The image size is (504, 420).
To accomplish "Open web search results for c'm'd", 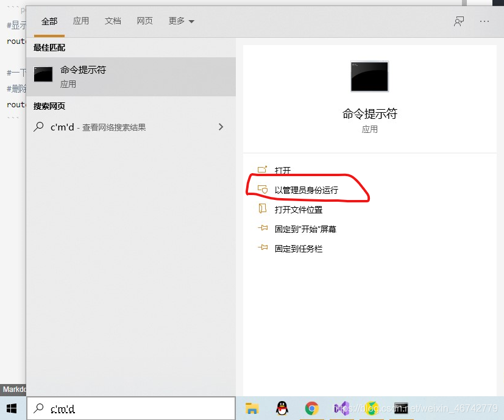I will coord(131,127).
